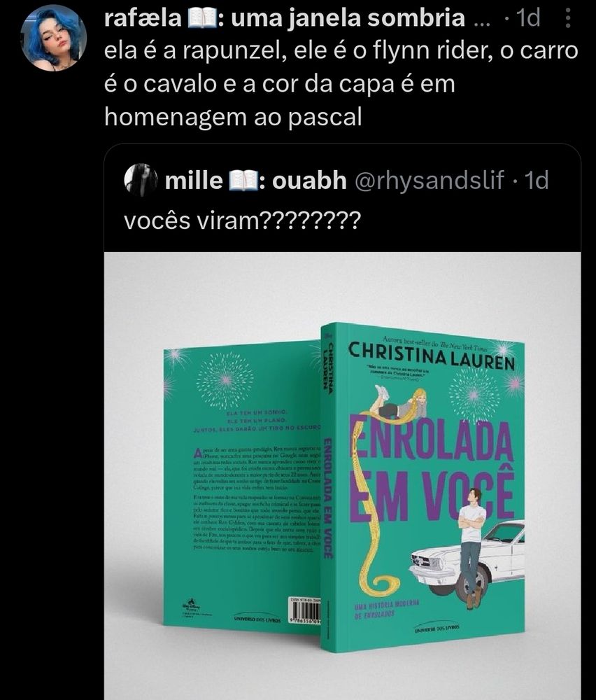Viewport: 596px width, 700px height.
Task: Open the book front cover image
Action: (423, 486)
